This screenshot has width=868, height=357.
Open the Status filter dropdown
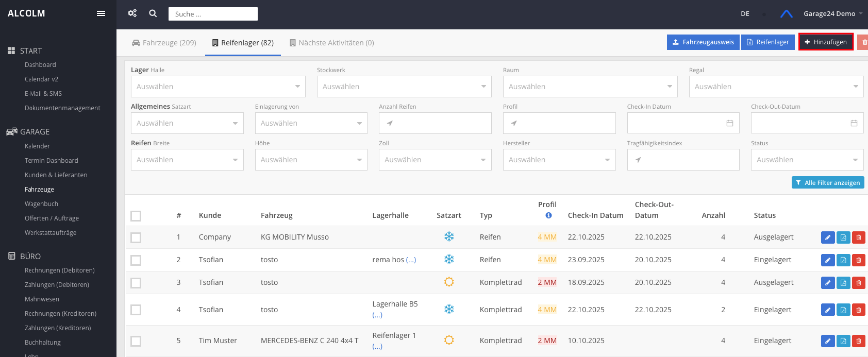coord(807,160)
